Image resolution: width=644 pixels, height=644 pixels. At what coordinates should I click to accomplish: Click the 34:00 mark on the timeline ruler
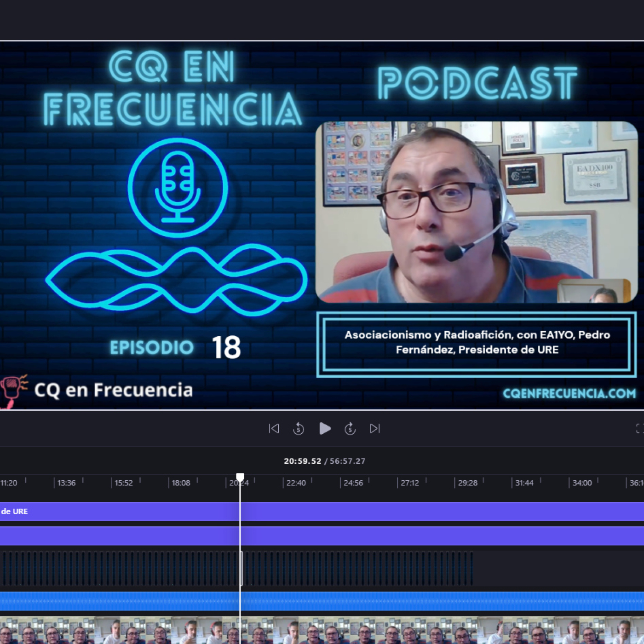point(582,483)
